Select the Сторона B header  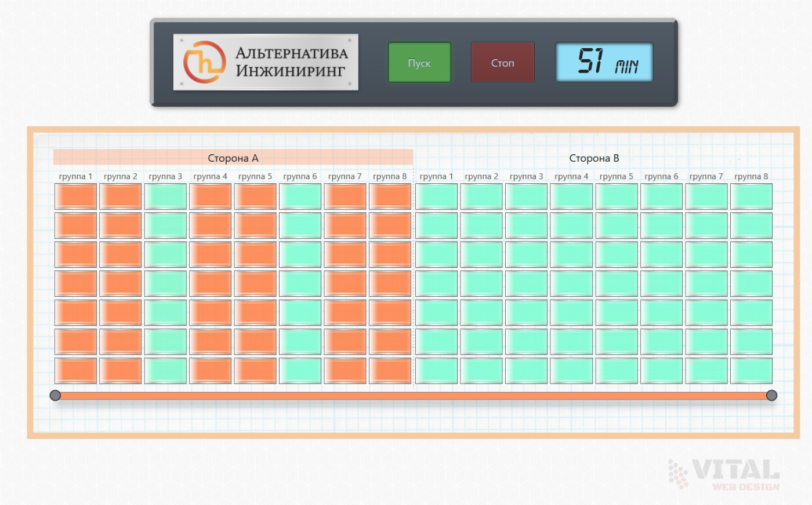coord(594,158)
